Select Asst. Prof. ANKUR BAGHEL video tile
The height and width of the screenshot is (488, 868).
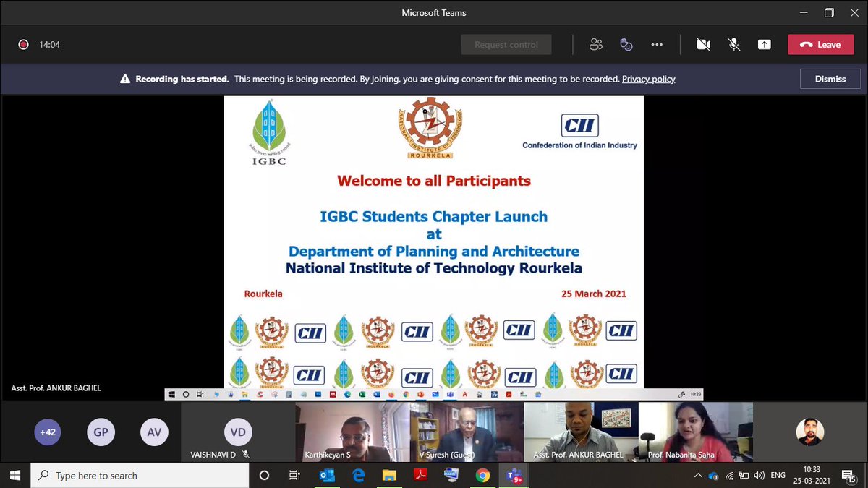pos(581,432)
